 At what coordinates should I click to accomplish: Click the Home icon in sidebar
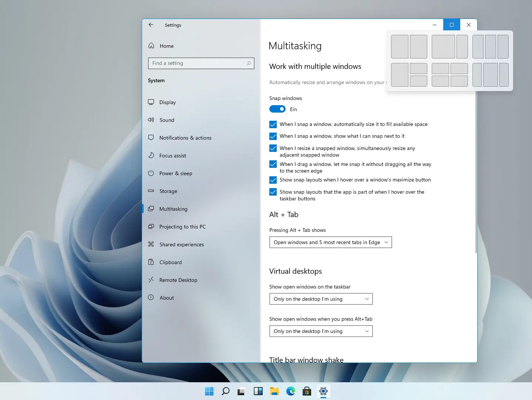tap(151, 46)
